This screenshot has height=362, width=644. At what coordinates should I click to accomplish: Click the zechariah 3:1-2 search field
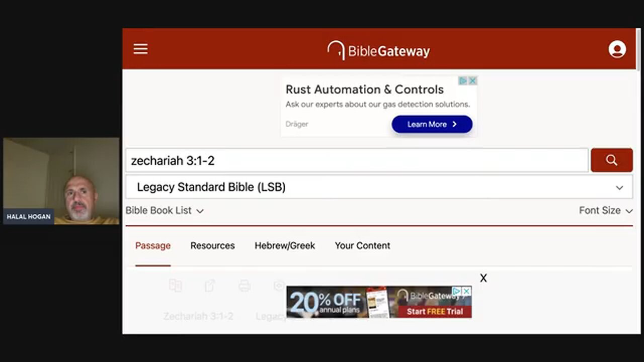[x=357, y=160]
